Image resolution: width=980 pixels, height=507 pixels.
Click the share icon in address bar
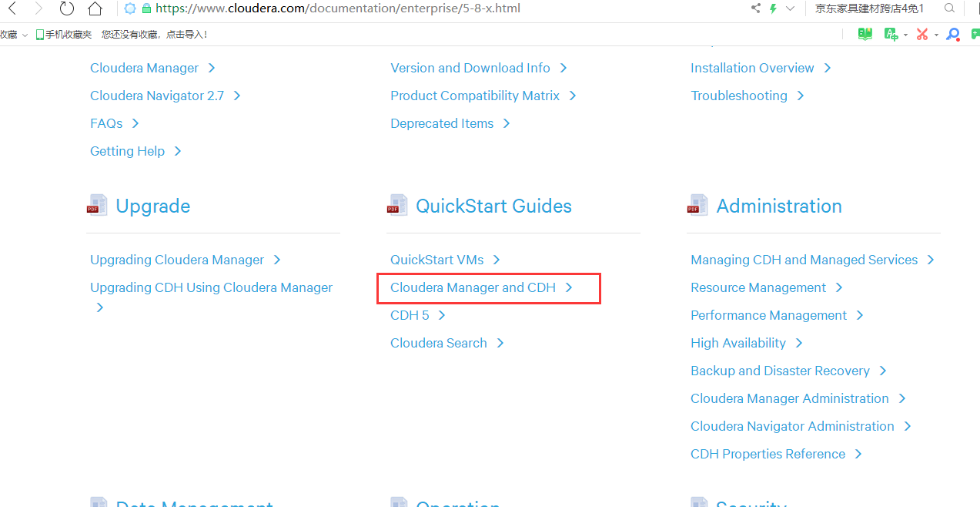pyautogui.click(x=755, y=8)
